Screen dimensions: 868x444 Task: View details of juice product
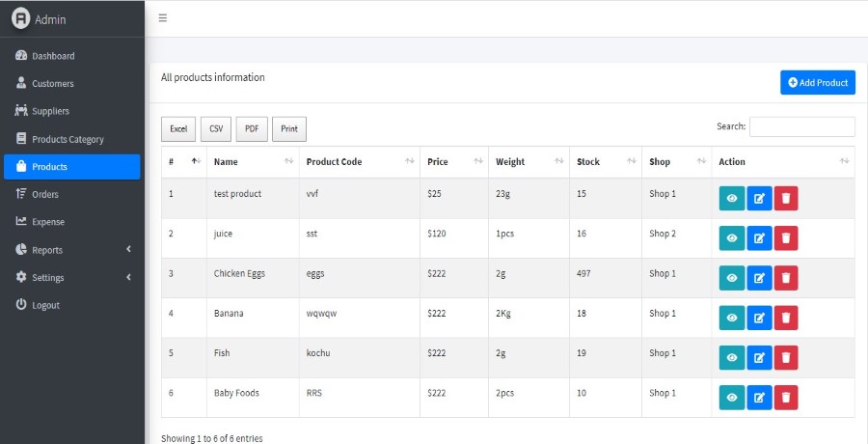click(x=732, y=238)
